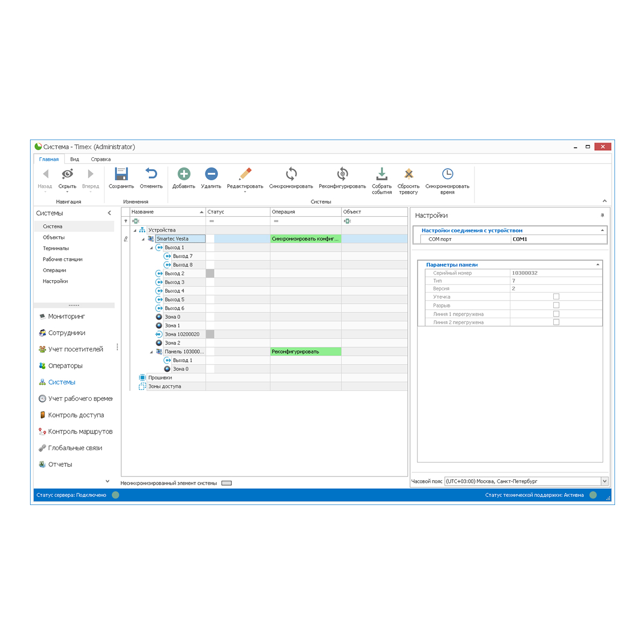Click the blue Удалить minus icon
This screenshot has height=644, width=644.
211,173
